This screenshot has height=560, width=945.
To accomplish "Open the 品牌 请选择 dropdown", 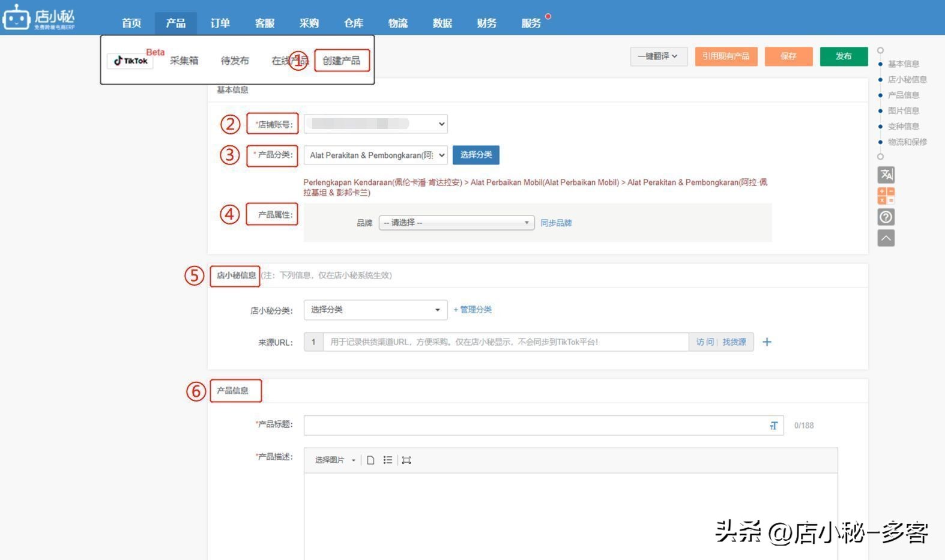I will point(456,223).
